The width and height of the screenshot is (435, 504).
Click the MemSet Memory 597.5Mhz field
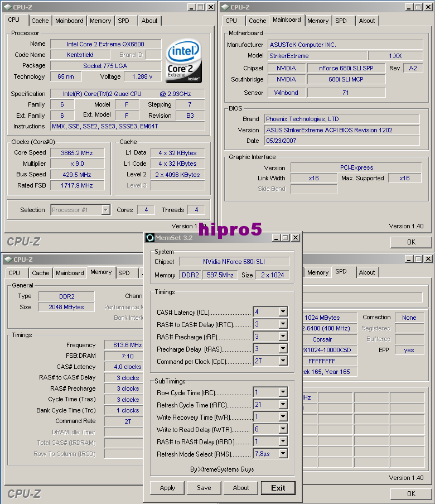point(220,275)
